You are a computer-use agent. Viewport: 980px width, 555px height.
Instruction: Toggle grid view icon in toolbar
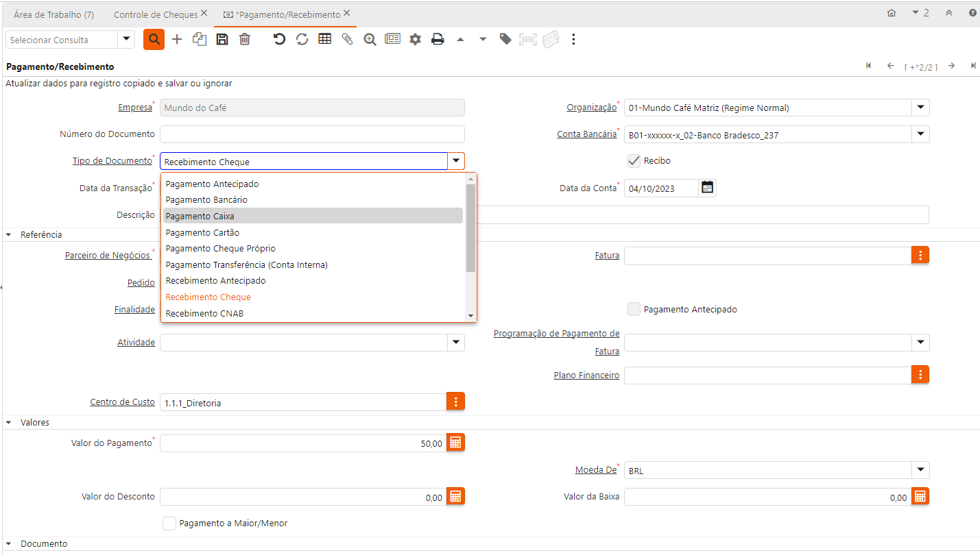pos(325,40)
